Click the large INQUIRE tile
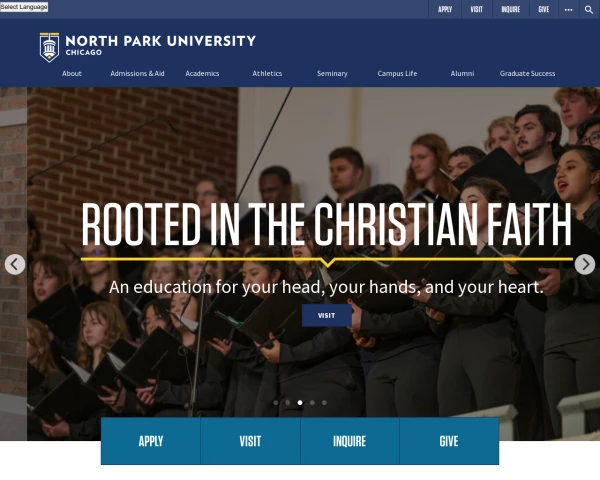This screenshot has height=480, width=600. pyautogui.click(x=350, y=441)
